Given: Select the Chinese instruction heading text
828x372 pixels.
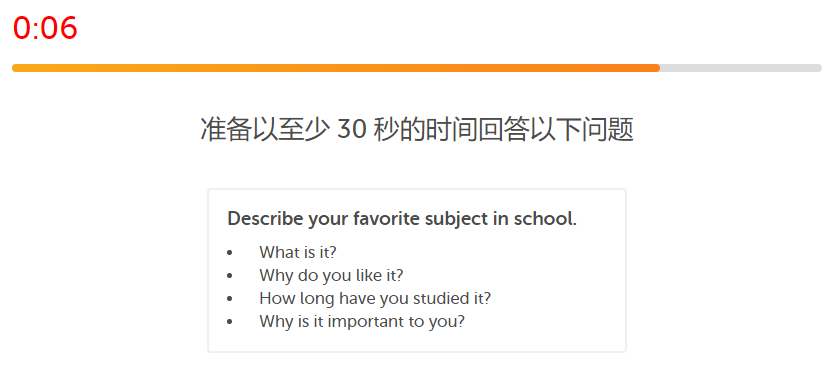Looking at the screenshot, I should tap(417, 129).
